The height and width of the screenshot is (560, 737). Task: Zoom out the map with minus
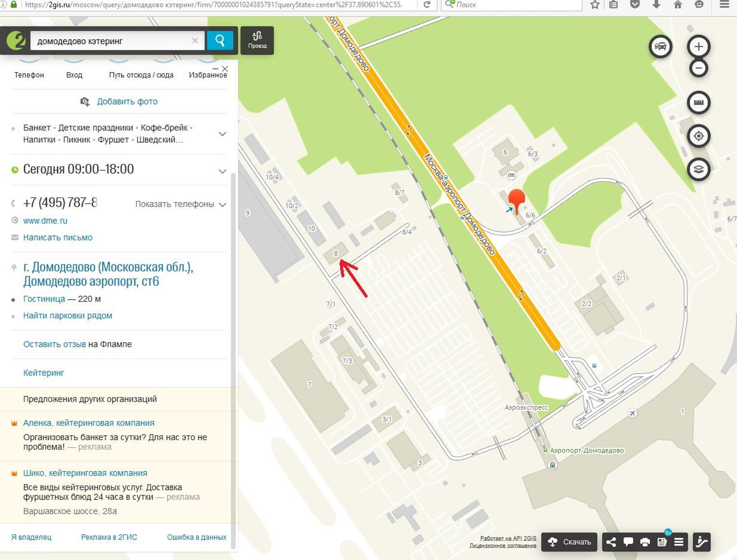(x=699, y=68)
